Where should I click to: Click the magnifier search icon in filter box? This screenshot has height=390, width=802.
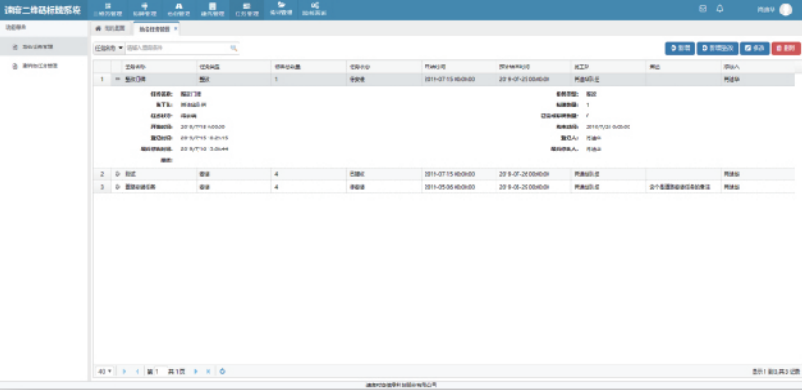(x=234, y=48)
